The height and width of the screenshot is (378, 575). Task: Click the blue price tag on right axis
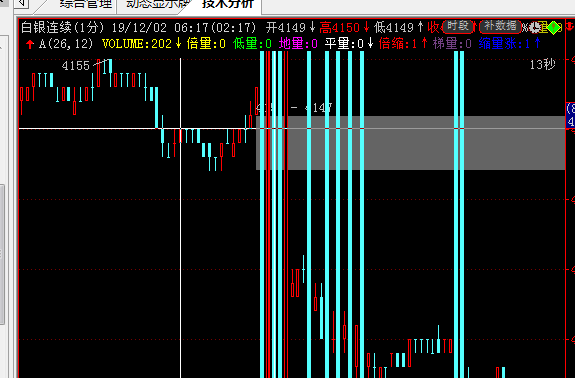pyautogui.click(x=570, y=115)
